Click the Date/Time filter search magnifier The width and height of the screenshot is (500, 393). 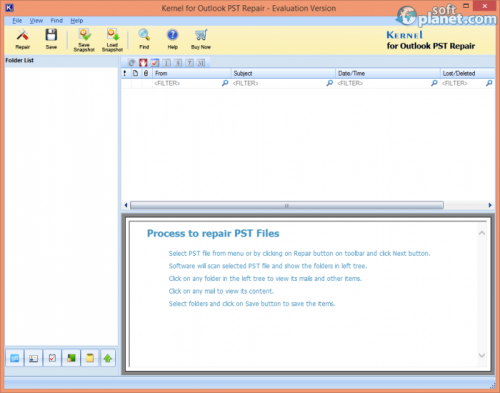[434, 83]
